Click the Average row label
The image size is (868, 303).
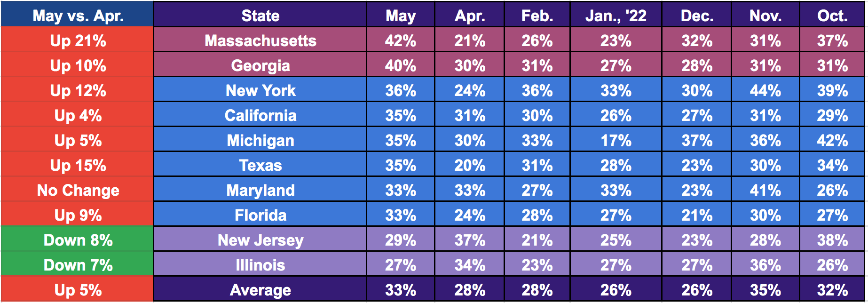pos(260,290)
